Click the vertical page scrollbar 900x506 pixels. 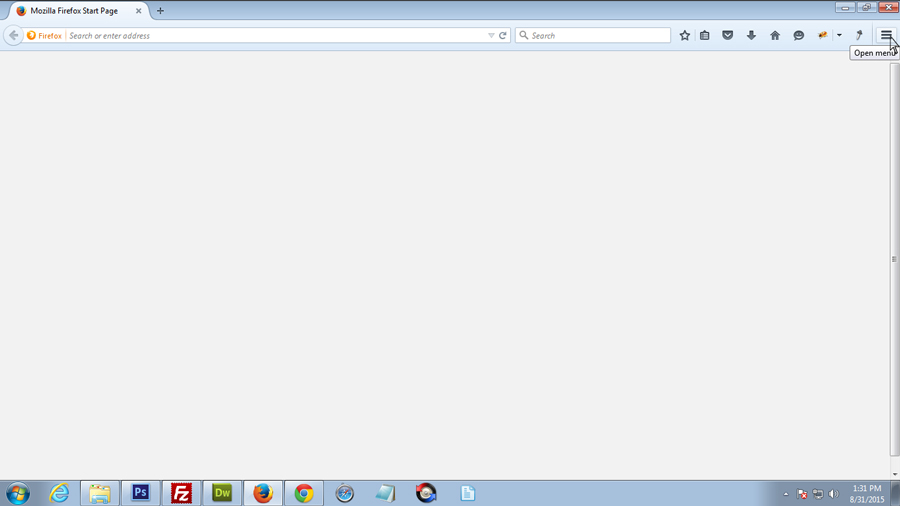pyautogui.click(x=894, y=259)
